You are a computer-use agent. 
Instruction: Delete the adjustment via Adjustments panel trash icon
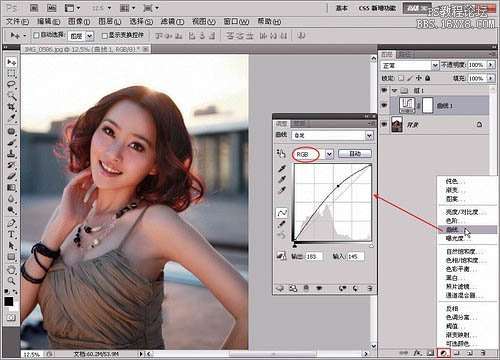click(x=370, y=288)
